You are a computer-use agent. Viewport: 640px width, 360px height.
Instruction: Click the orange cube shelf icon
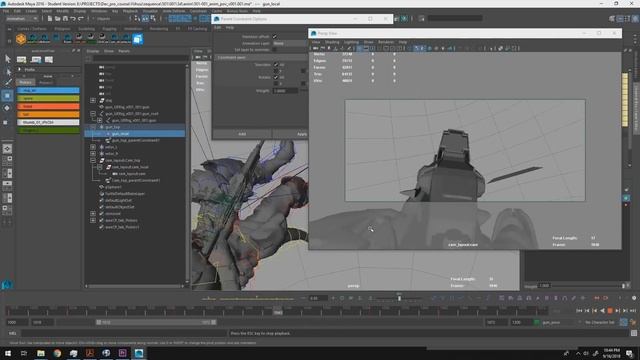coord(21,39)
